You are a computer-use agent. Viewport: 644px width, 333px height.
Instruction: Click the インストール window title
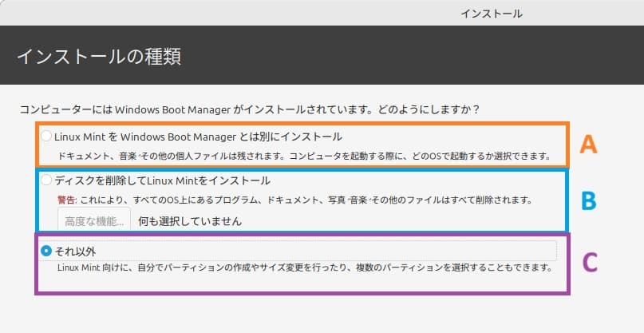(x=492, y=14)
